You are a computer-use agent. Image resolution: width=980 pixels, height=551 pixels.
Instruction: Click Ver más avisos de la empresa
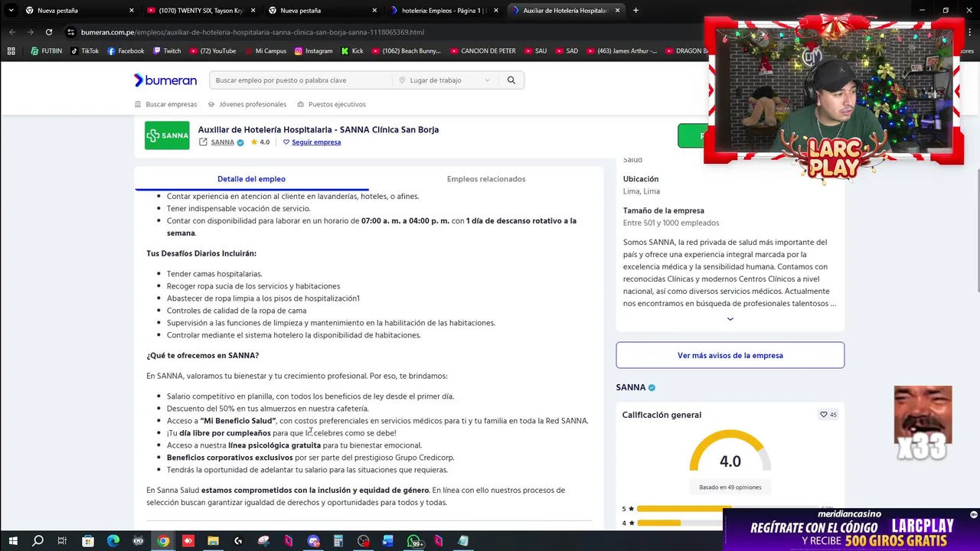pyautogui.click(x=730, y=355)
